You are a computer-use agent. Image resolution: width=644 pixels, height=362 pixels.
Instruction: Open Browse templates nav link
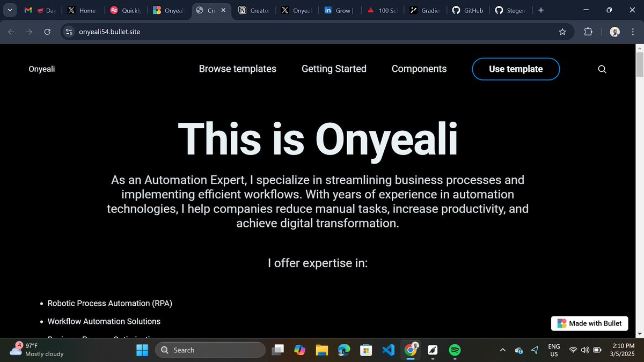238,69
